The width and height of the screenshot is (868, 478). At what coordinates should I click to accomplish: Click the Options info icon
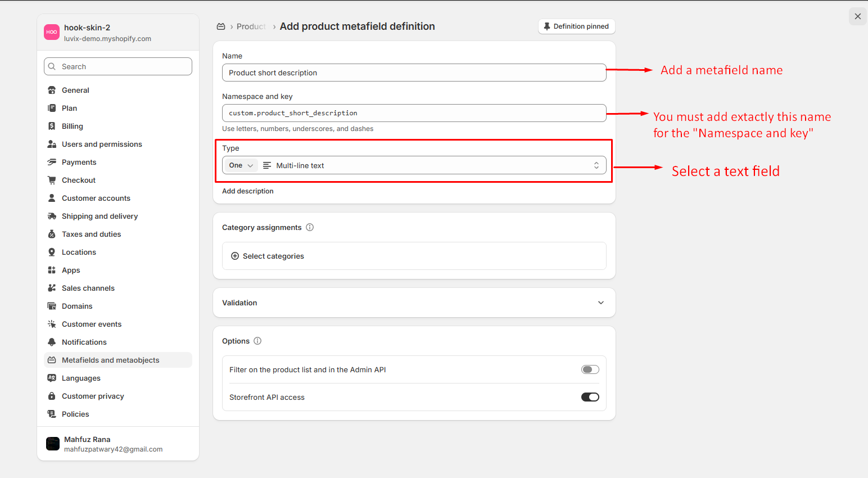coord(257,341)
